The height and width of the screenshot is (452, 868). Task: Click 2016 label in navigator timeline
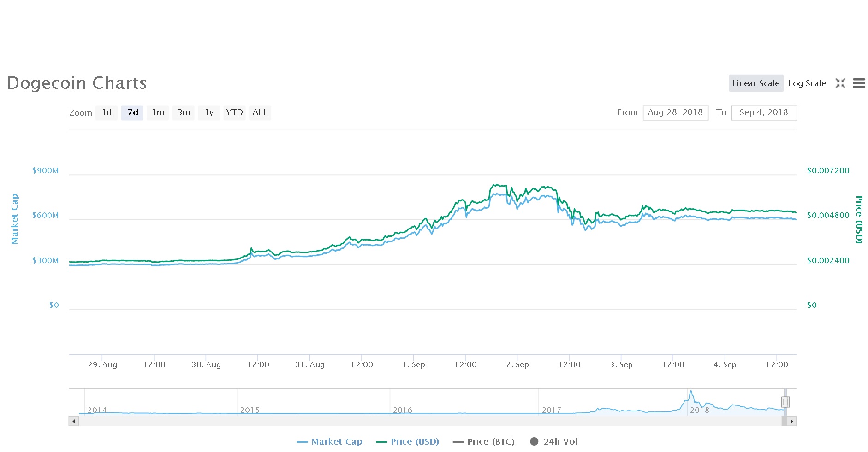tap(403, 410)
